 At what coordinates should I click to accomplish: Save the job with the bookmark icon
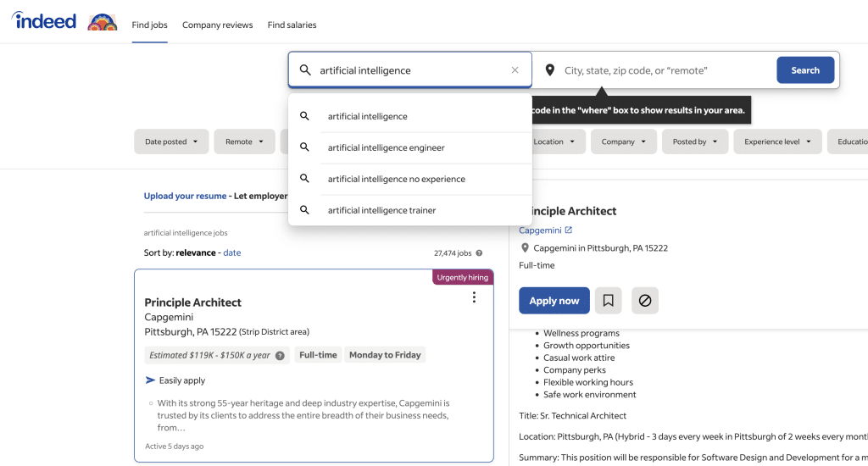tap(608, 301)
